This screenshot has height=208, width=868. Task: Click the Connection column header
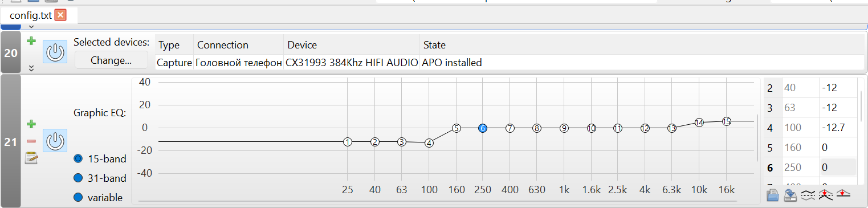(x=239, y=45)
